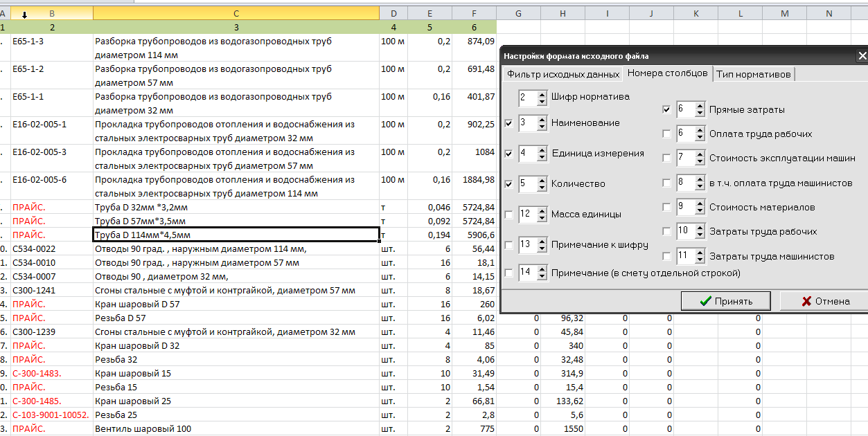868x436 pixels.
Task: Disable the Прямые затраты checkbox
Action: coord(666,109)
